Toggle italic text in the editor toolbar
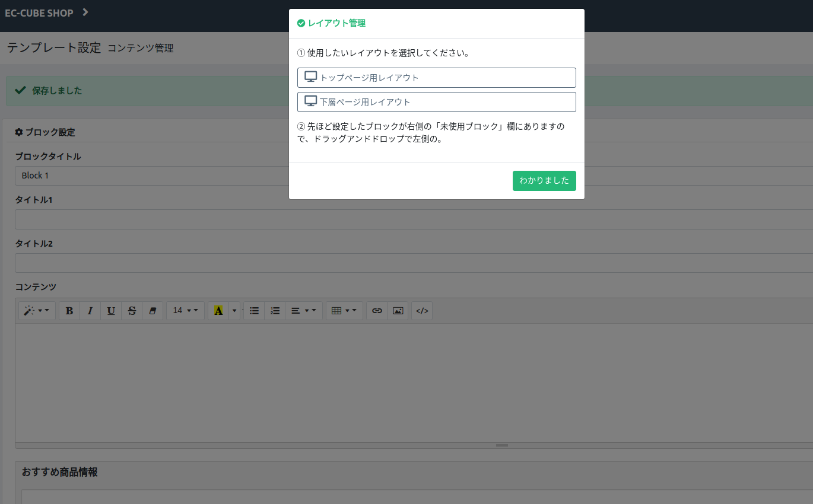The image size is (813, 504). 90,311
